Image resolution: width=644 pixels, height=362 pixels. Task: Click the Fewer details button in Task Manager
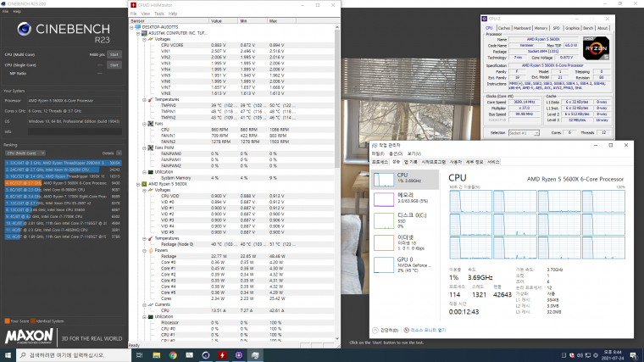point(386,330)
